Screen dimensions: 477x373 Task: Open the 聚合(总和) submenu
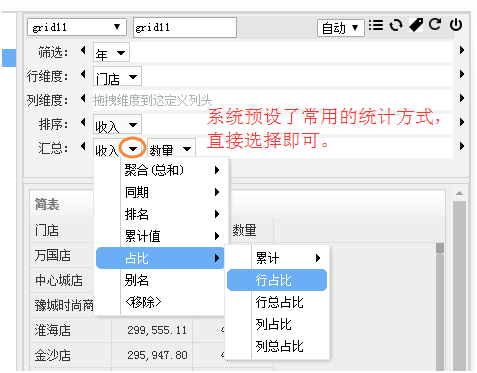pos(160,170)
